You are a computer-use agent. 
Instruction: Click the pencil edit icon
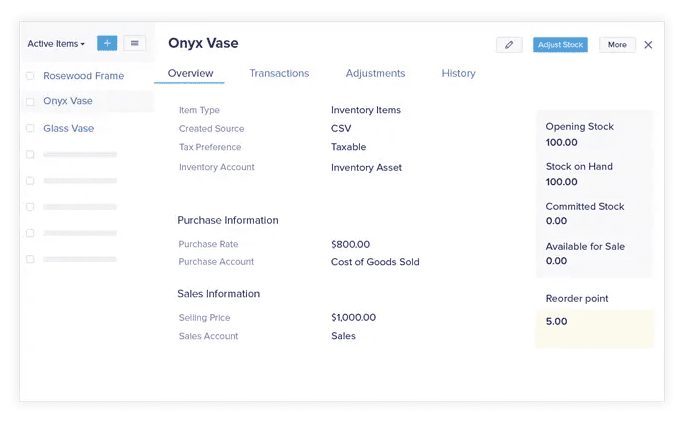click(509, 45)
